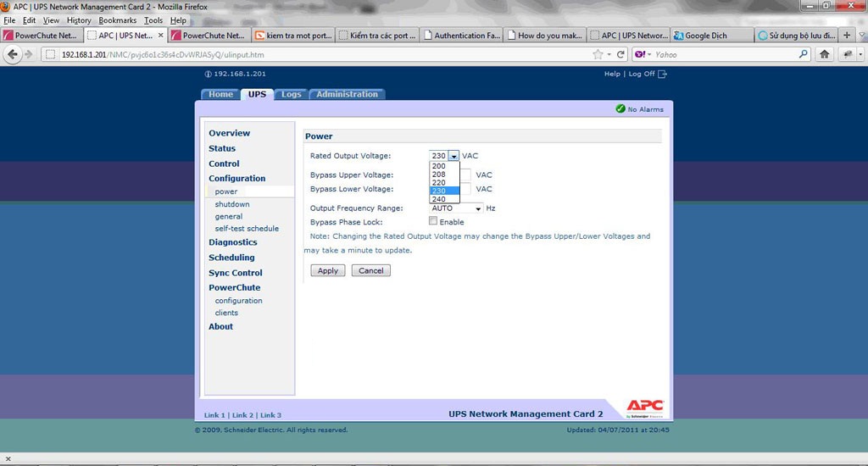This screenshot has height=466, width=868.
Task: Choose 208 in the voltage list
Action: (444, 175)
